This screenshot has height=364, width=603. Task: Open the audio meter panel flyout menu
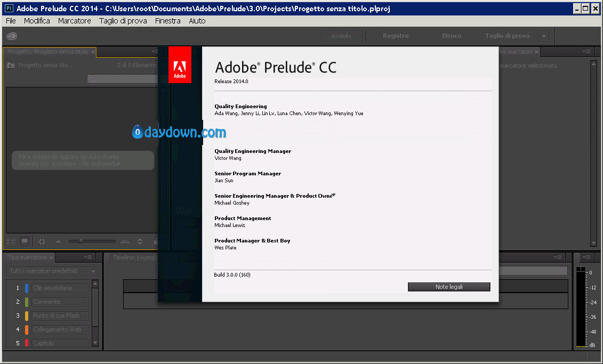pos(586,257)
